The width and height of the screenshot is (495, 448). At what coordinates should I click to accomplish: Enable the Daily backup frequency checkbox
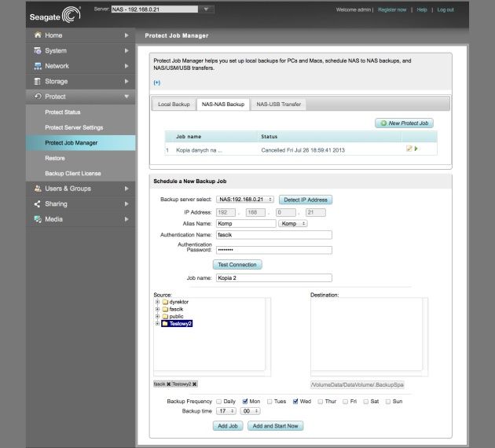tap(218, 402)
